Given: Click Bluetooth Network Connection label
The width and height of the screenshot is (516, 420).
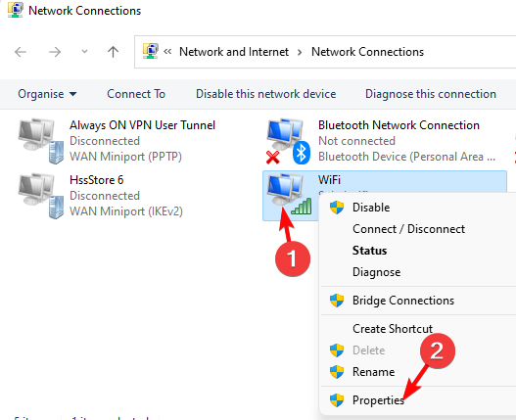Looking at the screenshot, I should [x=399, y=125].
